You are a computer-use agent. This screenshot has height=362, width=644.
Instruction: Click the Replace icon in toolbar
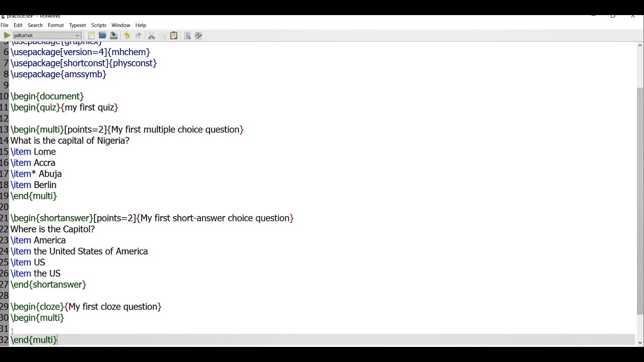tap(198, 36)
